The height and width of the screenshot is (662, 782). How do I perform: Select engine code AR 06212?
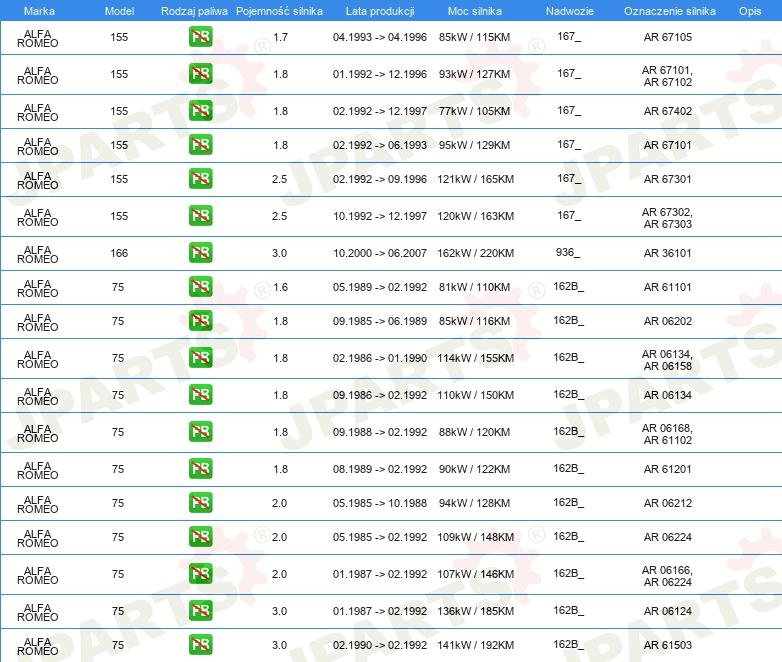point(667,503)
